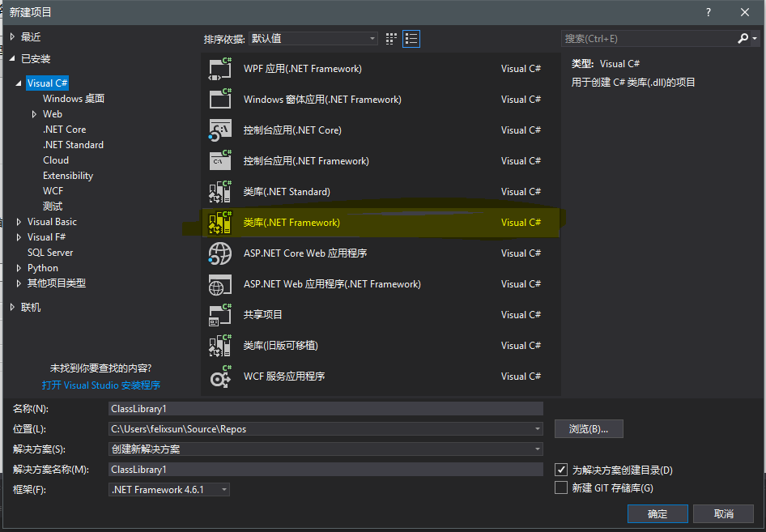Select 控制台应用(.NET Framework) template text
The width and height of the screenshot is (766, 532).
click(x=306, y=160)
